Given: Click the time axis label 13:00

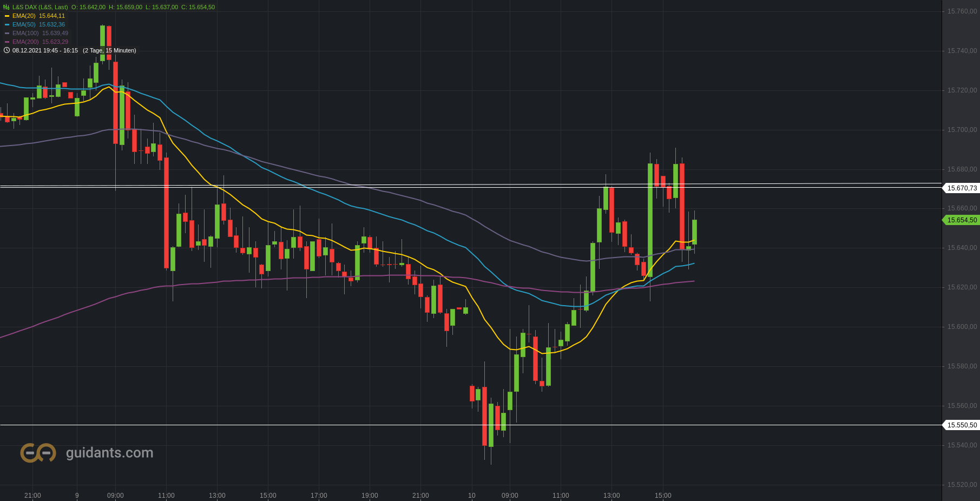Looking at the screenshot, I should click(x=217, y=495).
